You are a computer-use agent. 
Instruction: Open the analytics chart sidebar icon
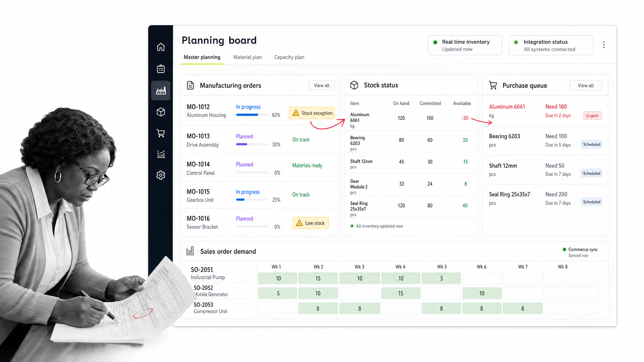pos(161,154)
